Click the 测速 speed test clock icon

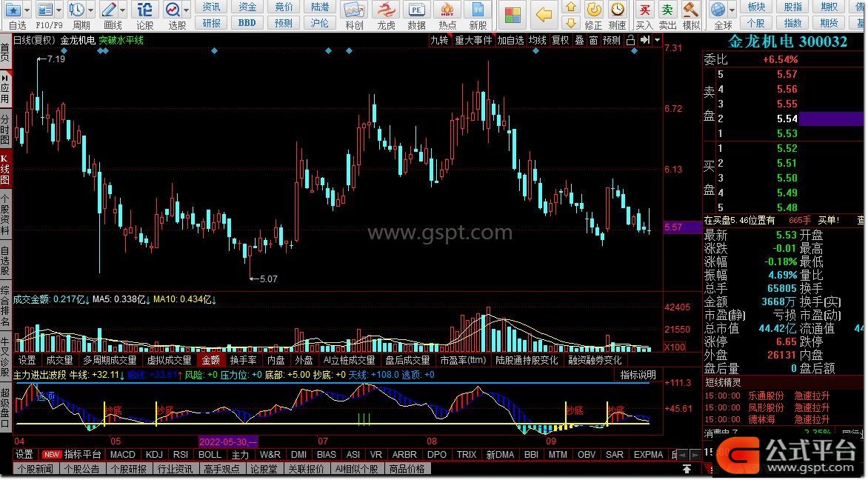pos(617,10)
